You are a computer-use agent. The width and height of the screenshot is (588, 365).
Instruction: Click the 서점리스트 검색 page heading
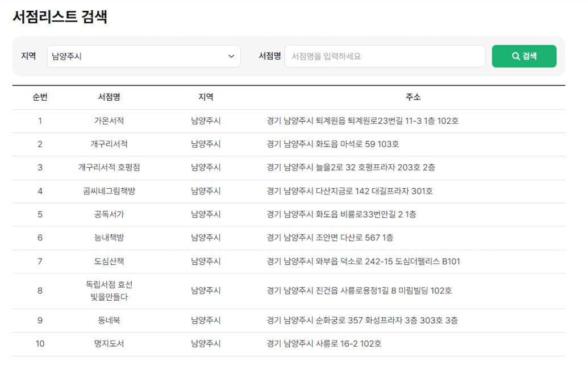coord(60,16)
